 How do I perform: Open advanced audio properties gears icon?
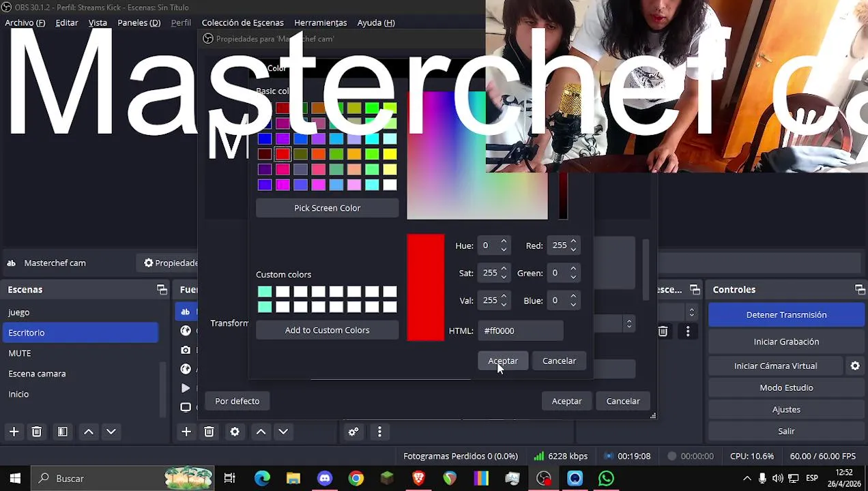pyautogui.click(x=353, y=432)
